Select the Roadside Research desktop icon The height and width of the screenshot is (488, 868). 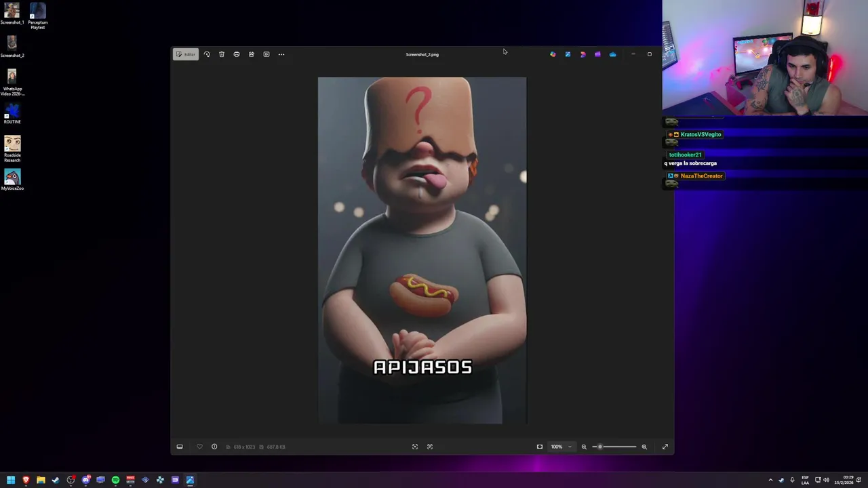[12, 149]
